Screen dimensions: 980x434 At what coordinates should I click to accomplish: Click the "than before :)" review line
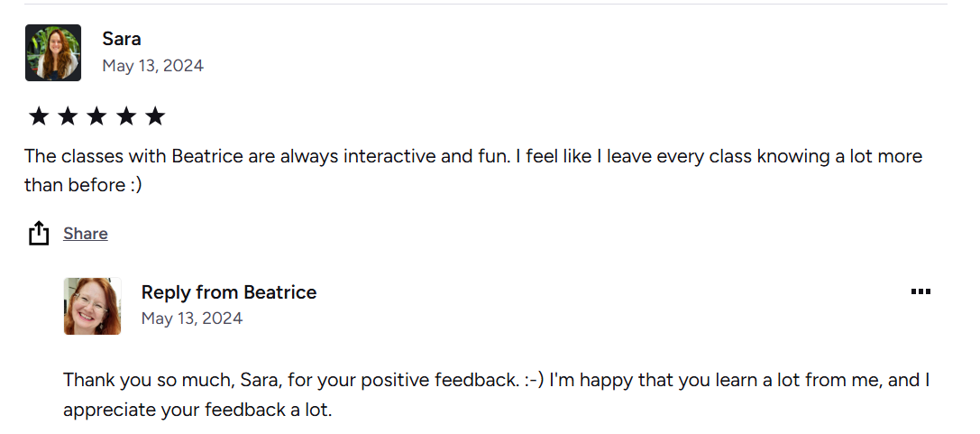click(x=83, y=185)
